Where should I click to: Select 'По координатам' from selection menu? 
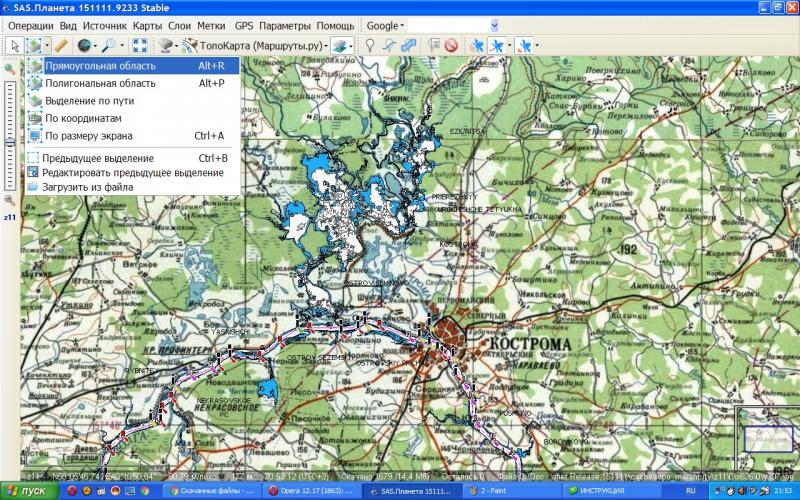click(83, 118)
